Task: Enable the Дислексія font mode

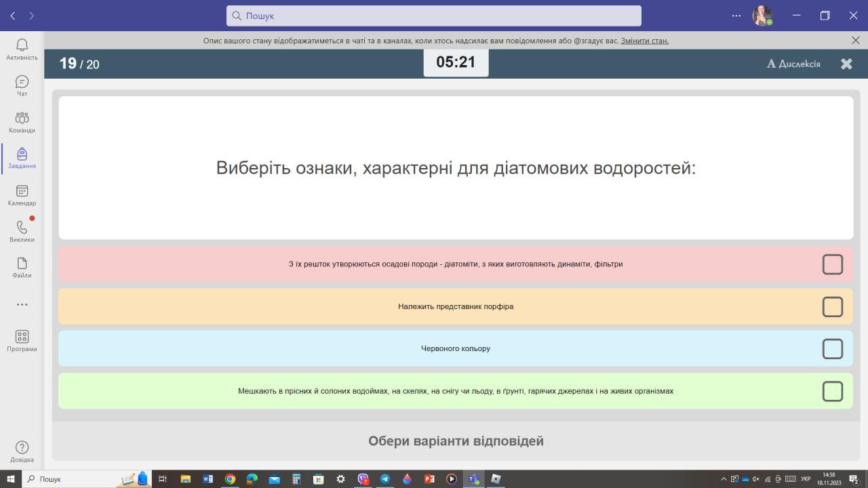Action: click(x=793, y=64)
